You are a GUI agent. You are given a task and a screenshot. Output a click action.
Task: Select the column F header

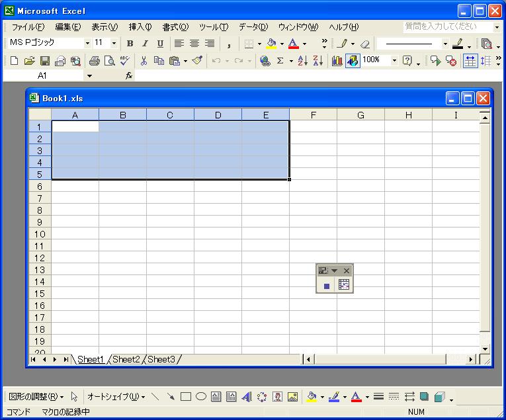[x=313, y=115]
